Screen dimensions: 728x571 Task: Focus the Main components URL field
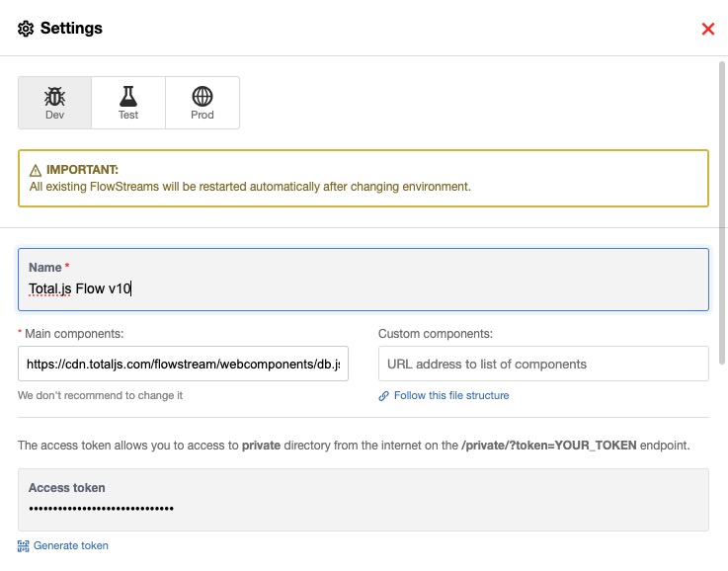pyautogui.click(x=183, y=364)
